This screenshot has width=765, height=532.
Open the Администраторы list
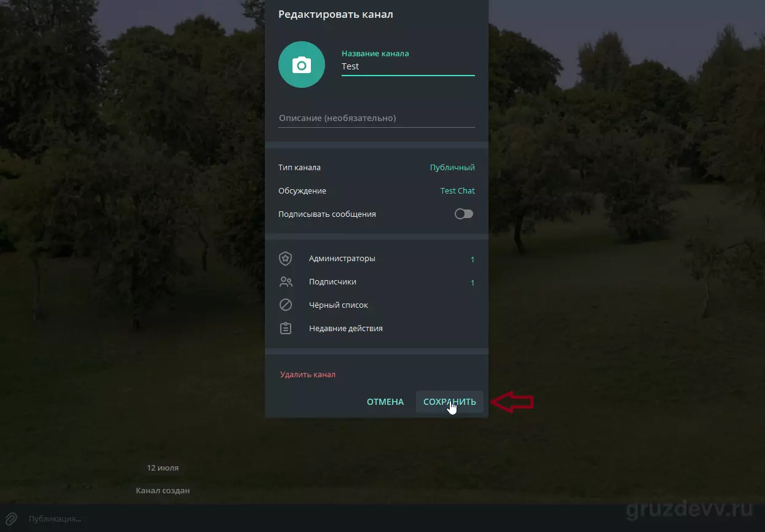[377, 259]
